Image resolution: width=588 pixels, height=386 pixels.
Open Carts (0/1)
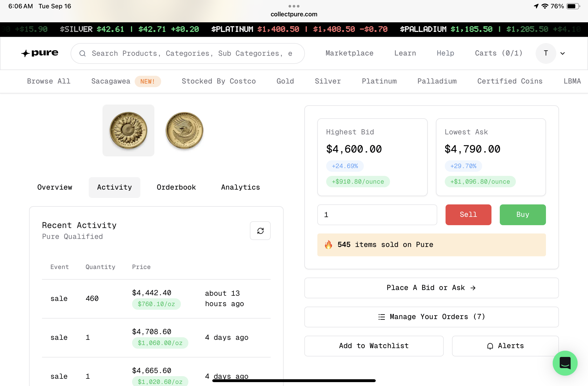point(499,53)
